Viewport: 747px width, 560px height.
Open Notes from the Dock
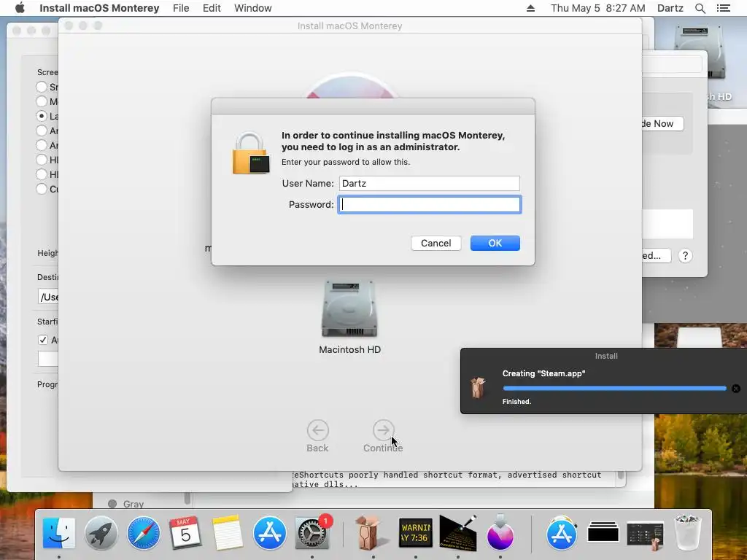[x=228, y=533]
